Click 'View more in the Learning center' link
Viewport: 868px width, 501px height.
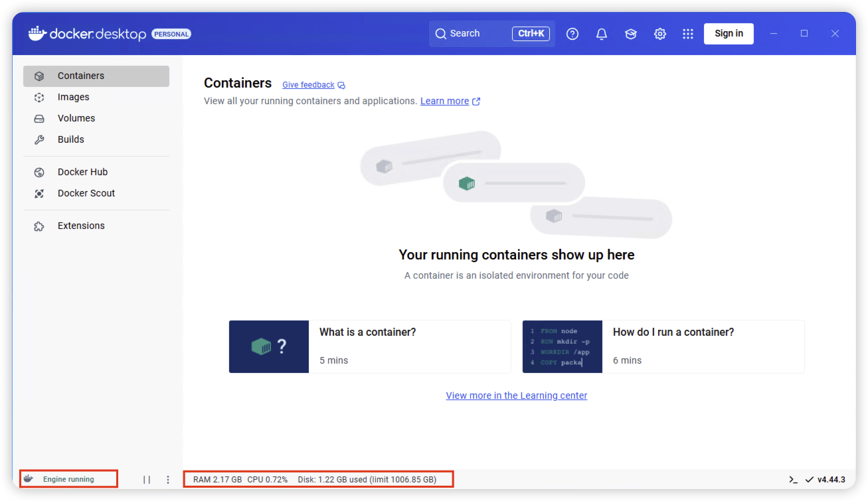517,395
